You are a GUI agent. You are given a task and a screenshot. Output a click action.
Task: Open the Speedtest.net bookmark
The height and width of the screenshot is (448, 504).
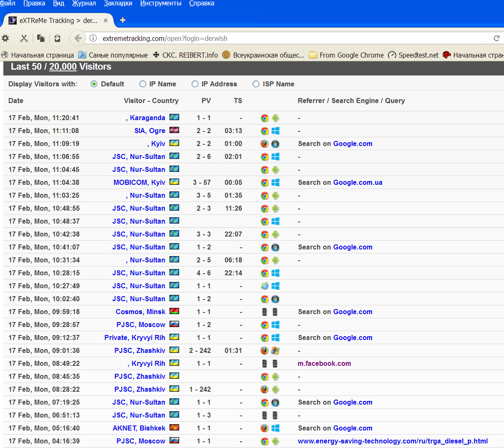pos(413,55)
